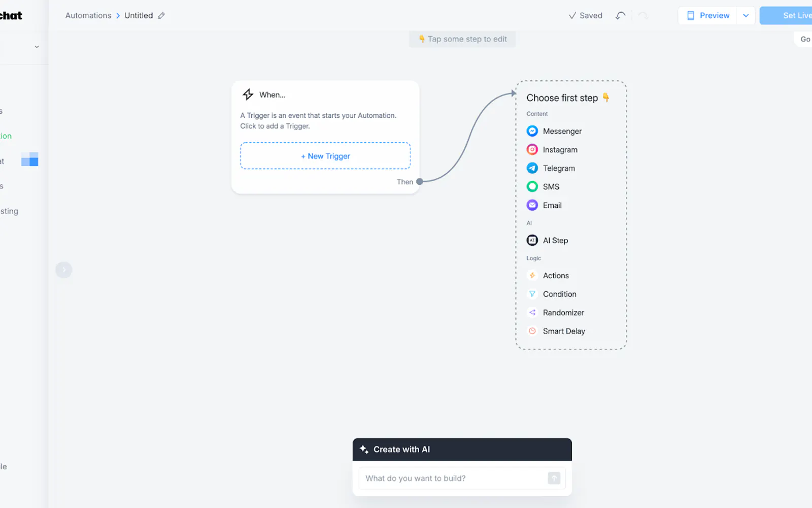Click the redo arrow in top bar
This screenshot has width=812, height=508.
coord(643,16)
